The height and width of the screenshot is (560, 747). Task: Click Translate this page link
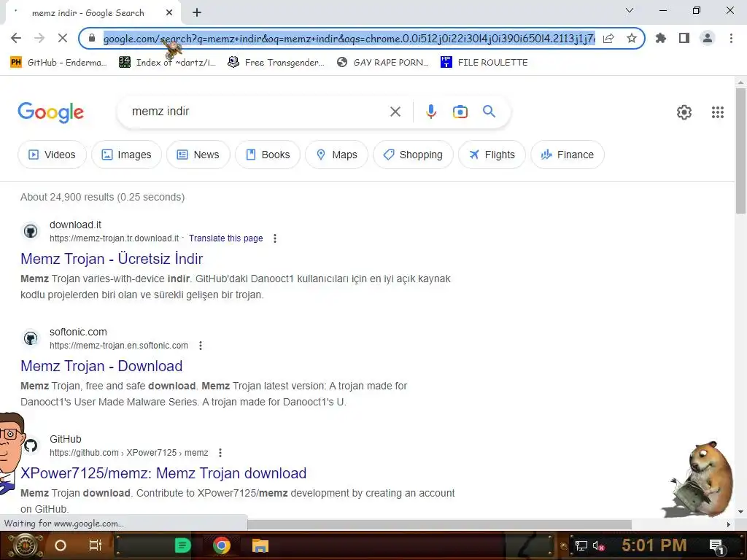pos(226,238)
